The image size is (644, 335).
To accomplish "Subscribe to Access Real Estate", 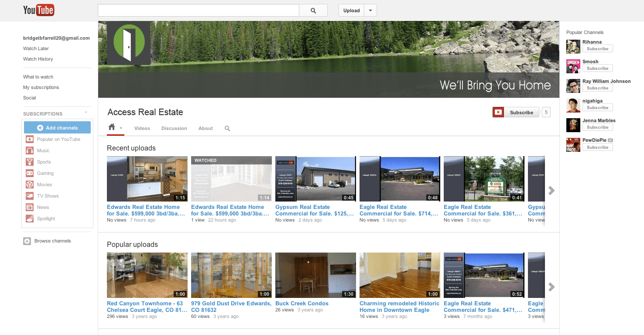I will tap(516, 112).
